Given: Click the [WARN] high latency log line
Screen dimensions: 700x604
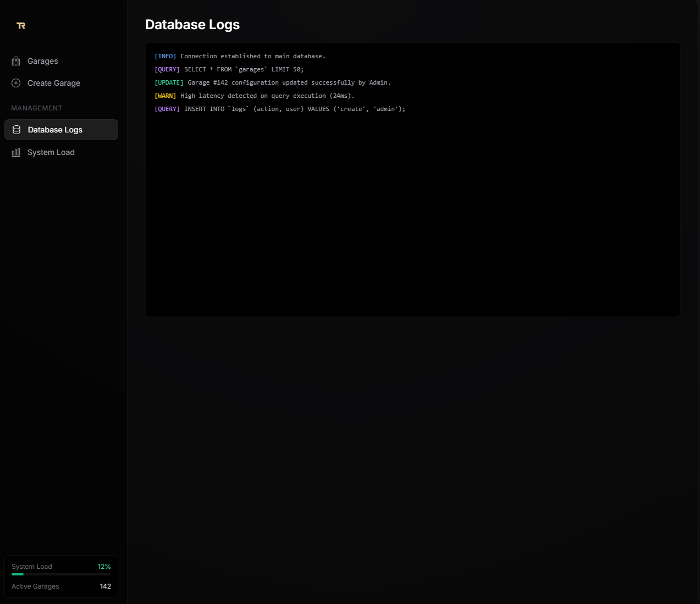Looking at the screenshot, I should click(255, 96).
